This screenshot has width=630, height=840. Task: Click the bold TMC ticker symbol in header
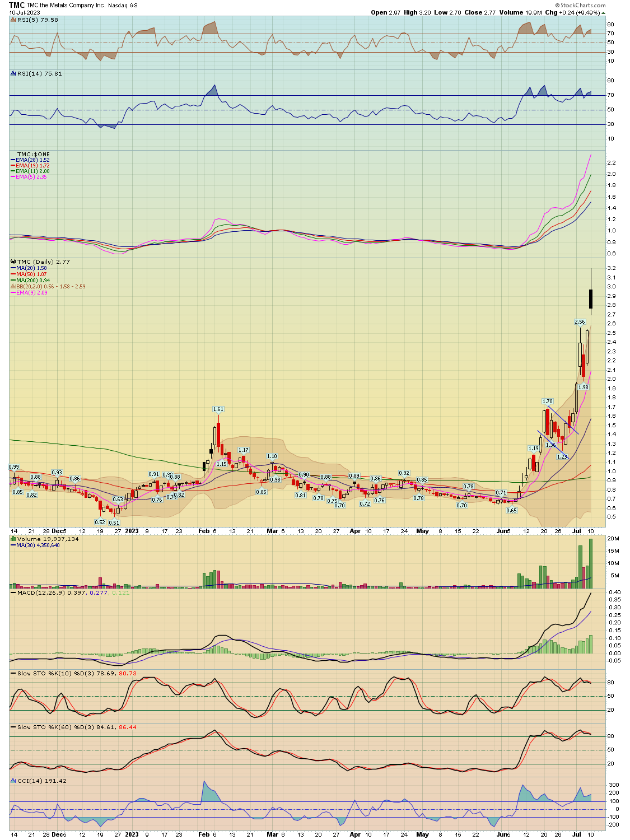17,5
